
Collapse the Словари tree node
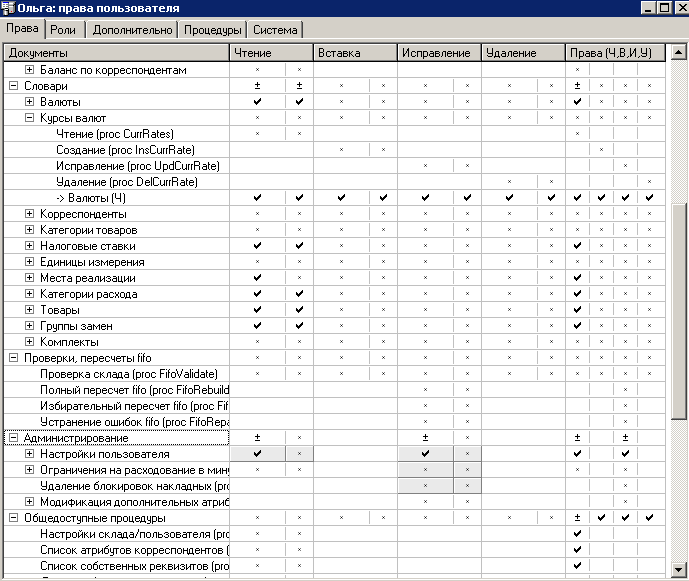14,86
